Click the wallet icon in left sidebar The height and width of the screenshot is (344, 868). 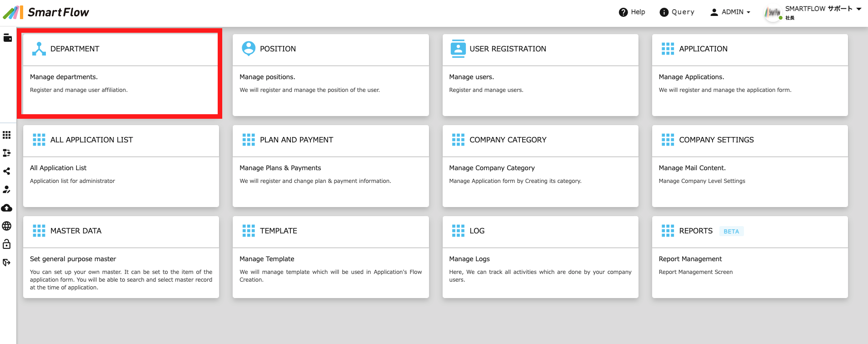[7, 38]
